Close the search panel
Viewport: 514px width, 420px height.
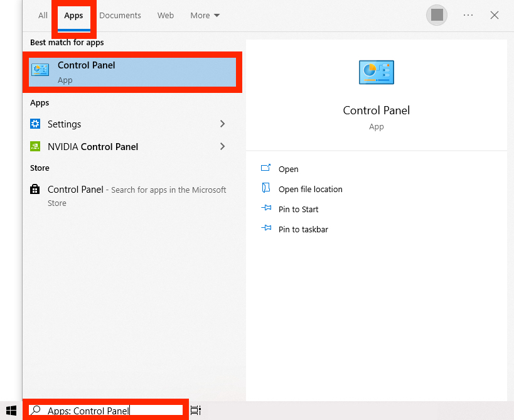495,15
